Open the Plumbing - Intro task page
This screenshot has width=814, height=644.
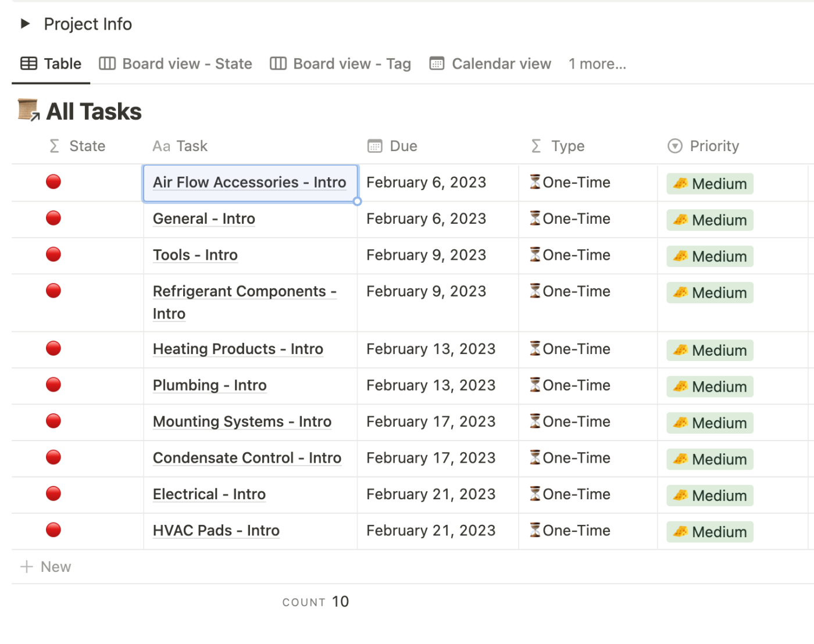210,385
